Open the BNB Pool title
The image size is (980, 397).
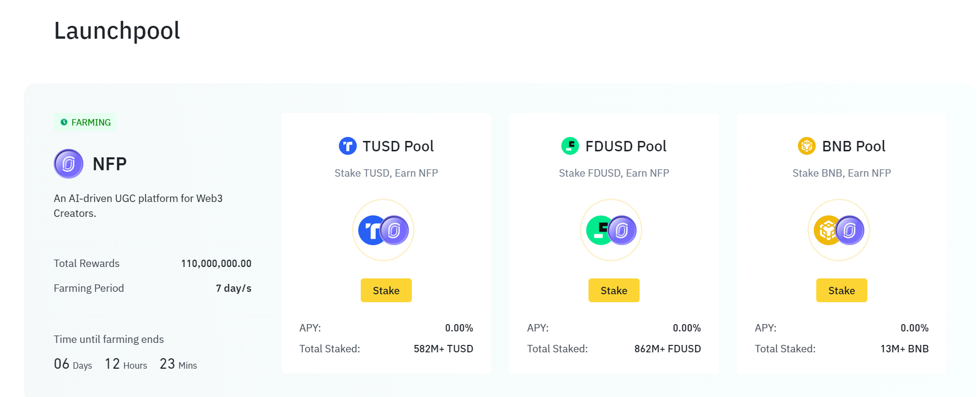coord(853,146)
